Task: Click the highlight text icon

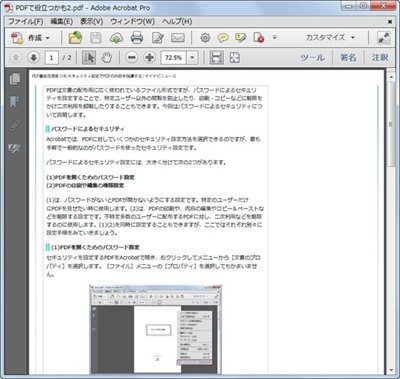Action: point(240,38)
